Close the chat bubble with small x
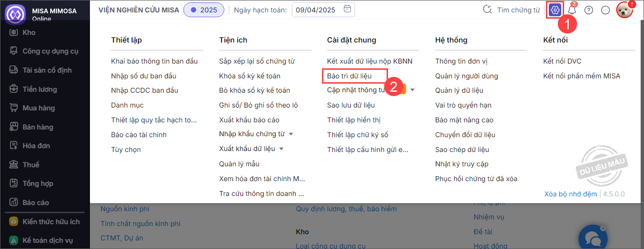 pyautogui.click(x=603, y=228)
